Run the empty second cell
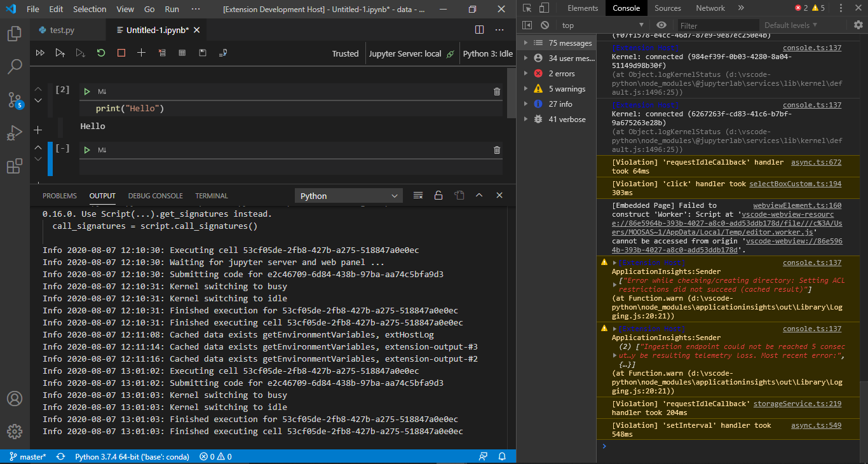The image size is (868, 464). (x=87, y=150)
